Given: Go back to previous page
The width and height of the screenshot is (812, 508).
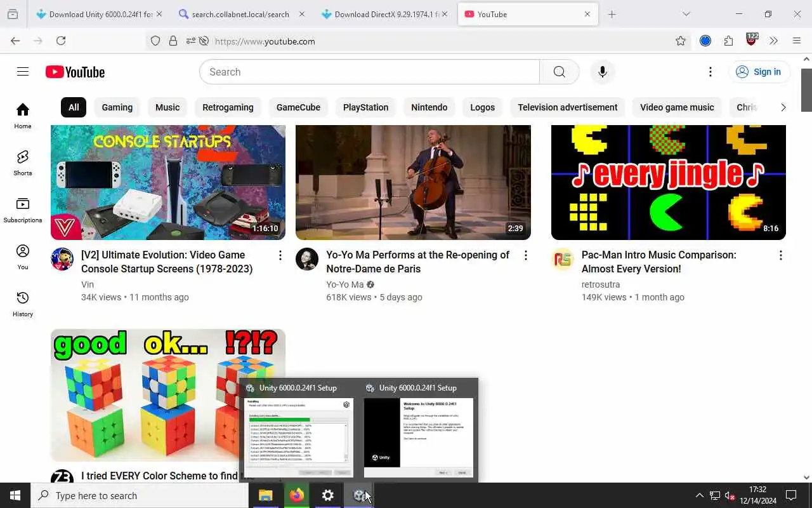Looking at the screenshot, I should pyautogui.click(x=15, y=41).
